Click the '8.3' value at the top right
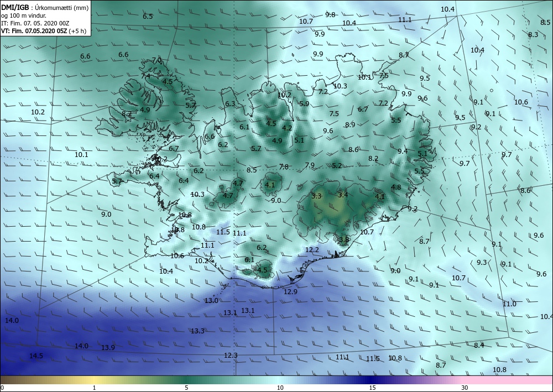Viewport: 553px width, 392px height. point(533,34)
